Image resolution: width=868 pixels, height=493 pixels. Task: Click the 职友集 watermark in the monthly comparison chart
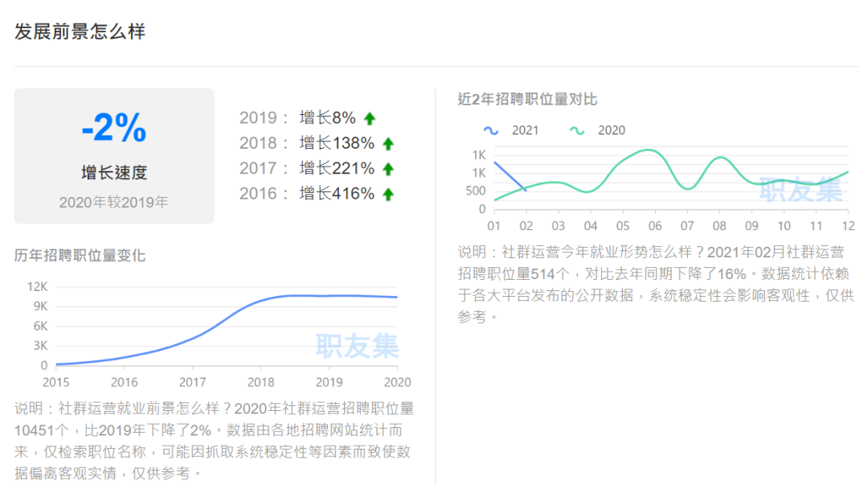800,190
